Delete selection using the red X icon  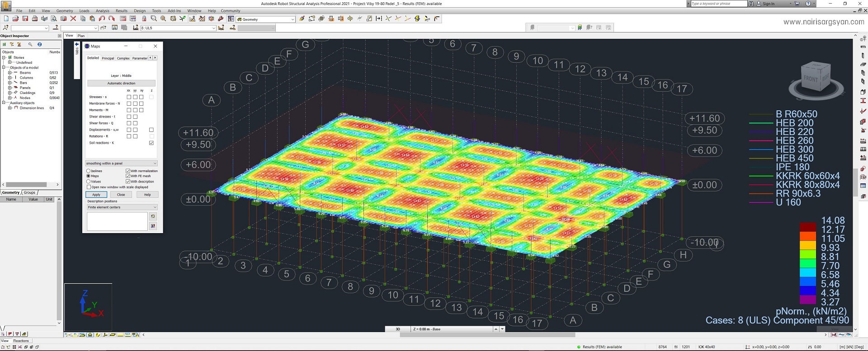[73, 19]
